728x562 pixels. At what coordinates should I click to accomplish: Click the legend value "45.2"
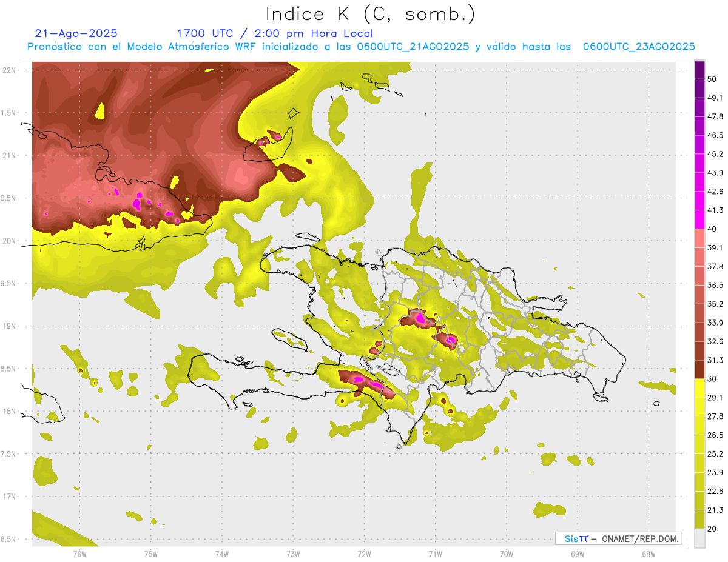[715, 154]
